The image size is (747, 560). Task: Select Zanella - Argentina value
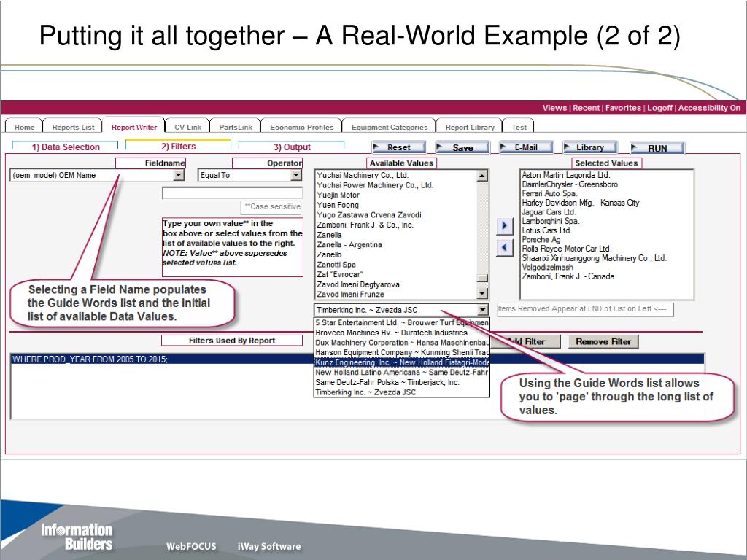click(349, 245)
